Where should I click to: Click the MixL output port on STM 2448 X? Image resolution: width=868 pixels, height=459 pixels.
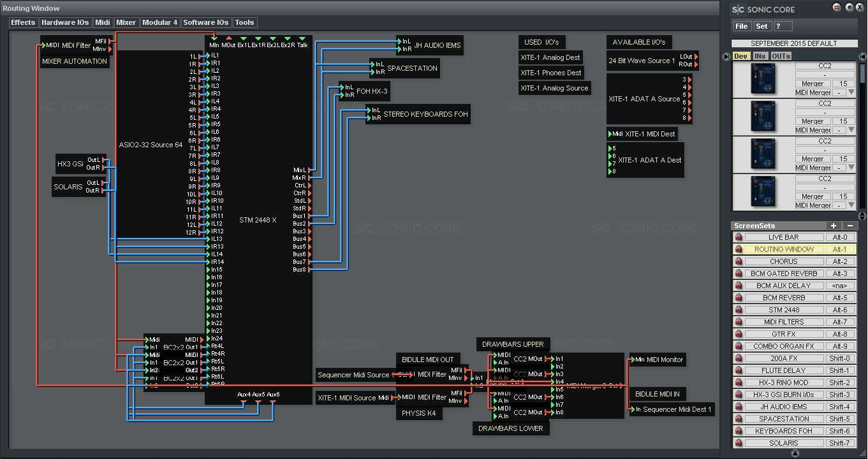[x=310, y=170]
